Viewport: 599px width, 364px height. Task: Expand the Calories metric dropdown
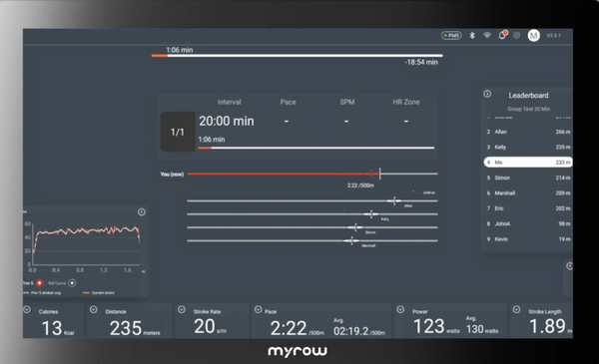[x=27, y=309]
